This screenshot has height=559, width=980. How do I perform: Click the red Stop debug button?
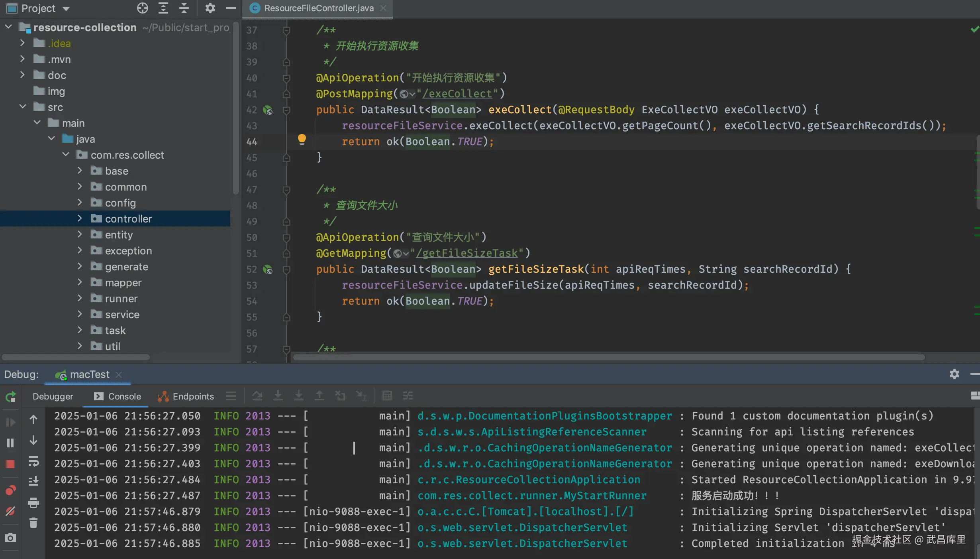(x=10, y=464)
